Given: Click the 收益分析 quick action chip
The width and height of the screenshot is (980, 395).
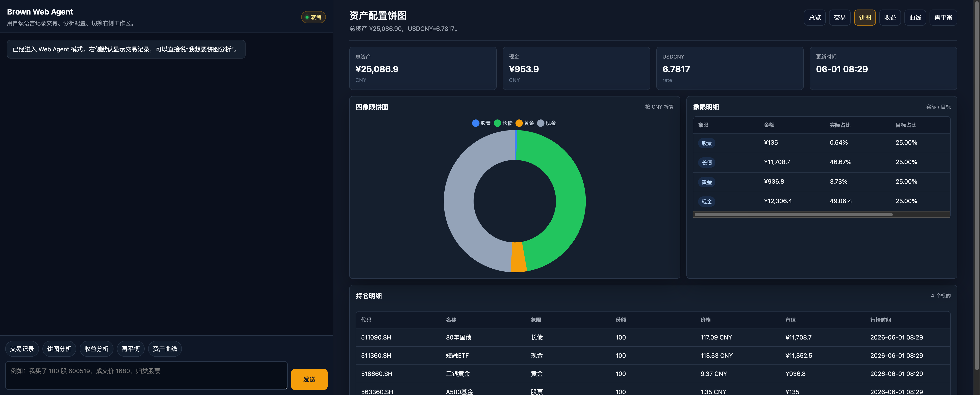Looking at the screenshot, I should [x=97, y=349].
